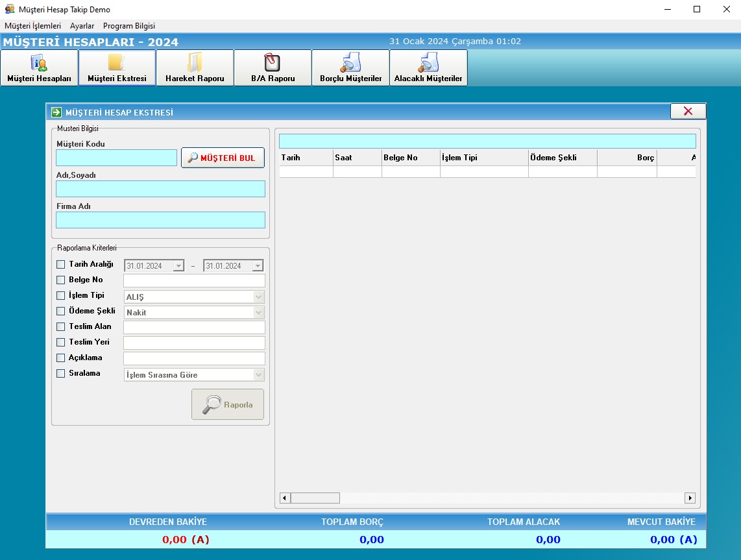Click the TOPLAM ALACAK value 0,00
741x560 pixels.
click(548, 540)
